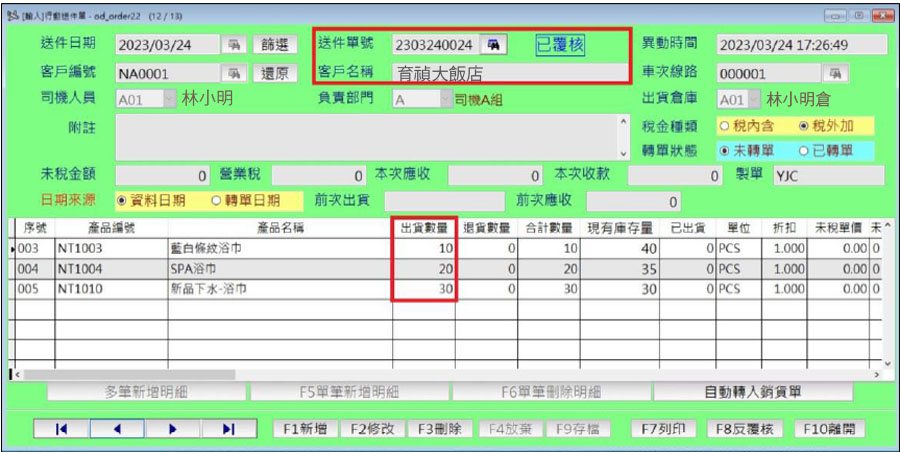This screenshot has height=452, width=900.
Task: Select 稅內含 tax option
Action: tap(748, 126)
